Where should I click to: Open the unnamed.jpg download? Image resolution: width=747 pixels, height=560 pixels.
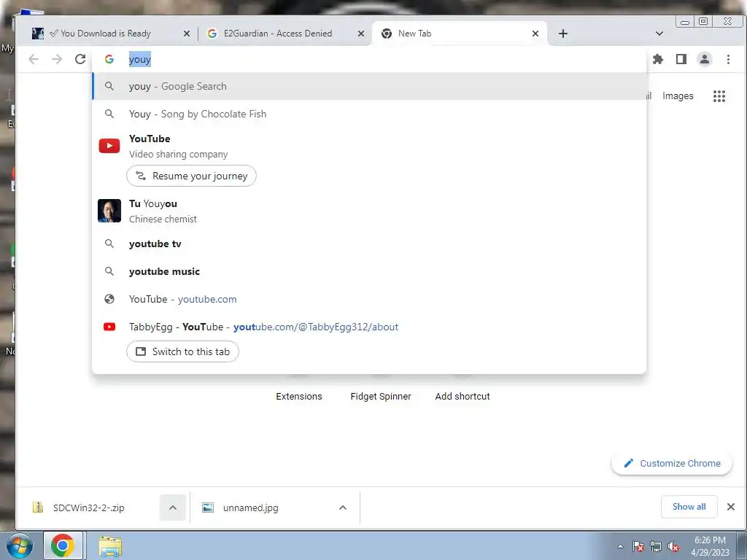coord(251,507)
